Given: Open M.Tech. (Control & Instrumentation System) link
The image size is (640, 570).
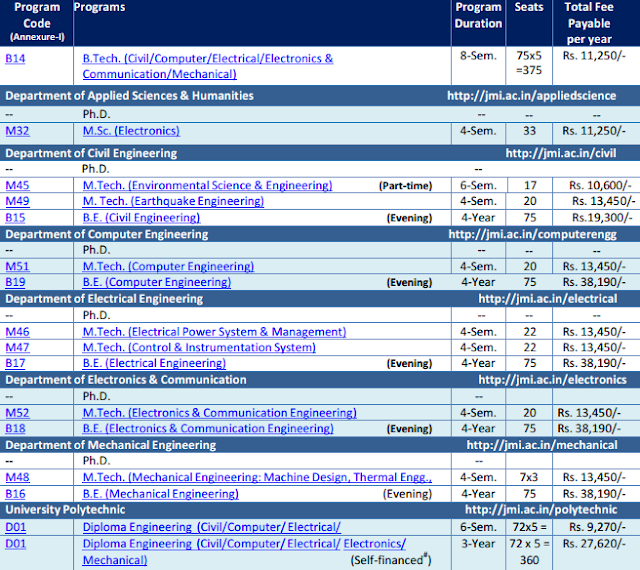Looking at the screenshot, I should [199, 347].
